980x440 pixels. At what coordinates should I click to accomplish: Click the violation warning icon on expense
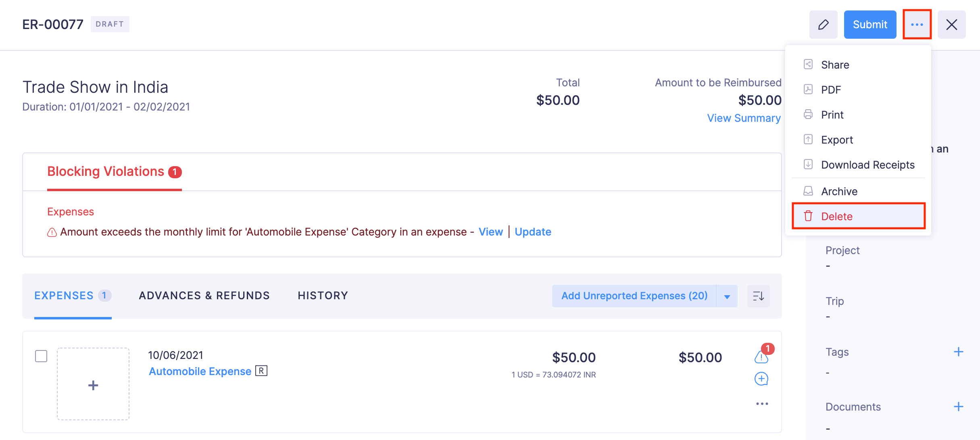pyautogui.click(x=761, y=357)
